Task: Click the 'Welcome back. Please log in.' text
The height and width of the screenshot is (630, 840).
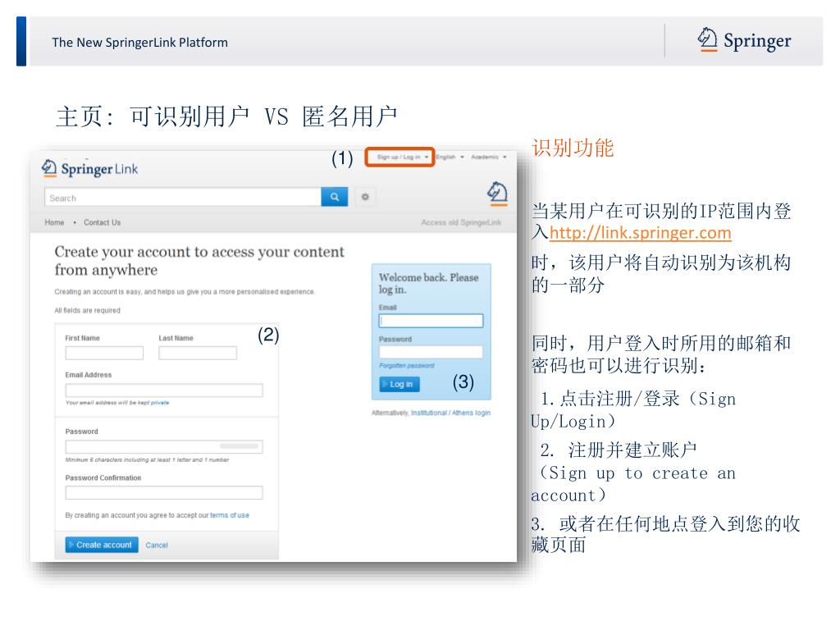Action: (x=428, y=283)
